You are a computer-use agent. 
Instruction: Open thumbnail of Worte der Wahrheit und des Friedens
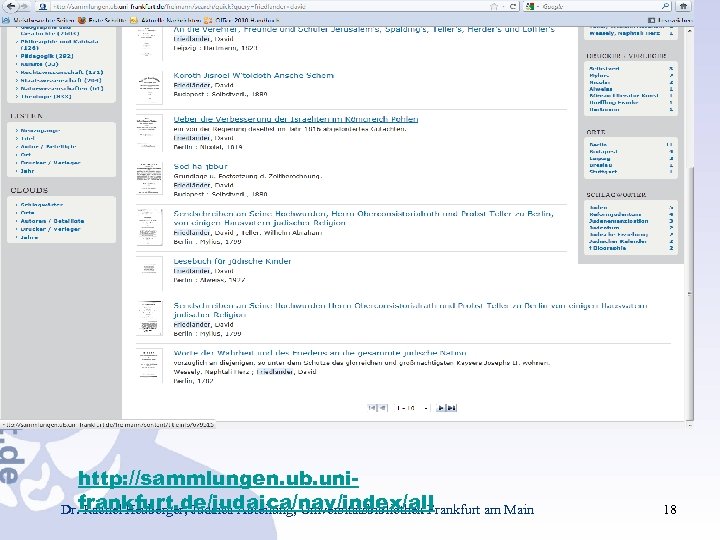tap(149, 366)
